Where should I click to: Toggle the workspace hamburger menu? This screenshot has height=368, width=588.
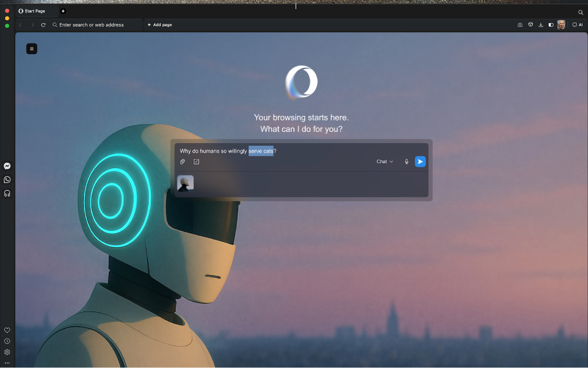pyautogui.click(x=31, y=49)
